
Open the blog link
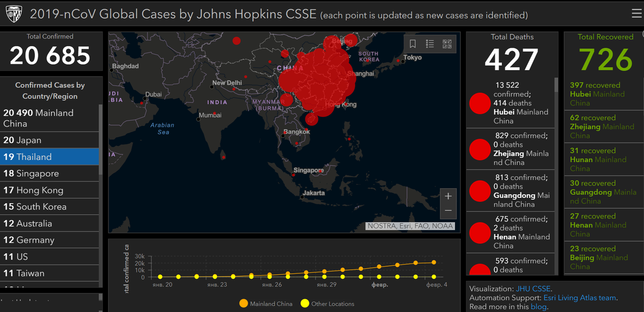(538, 307)
